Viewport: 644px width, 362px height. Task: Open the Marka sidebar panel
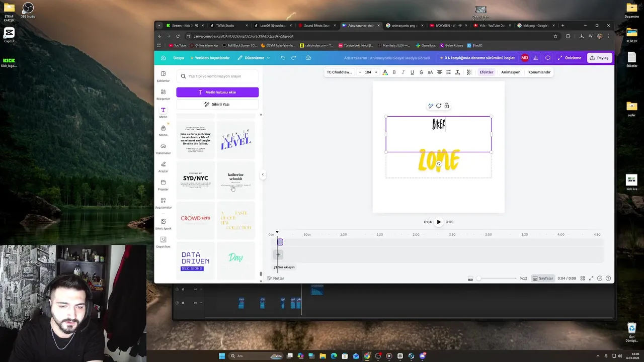pyautogui.click(x=163, y=131)
